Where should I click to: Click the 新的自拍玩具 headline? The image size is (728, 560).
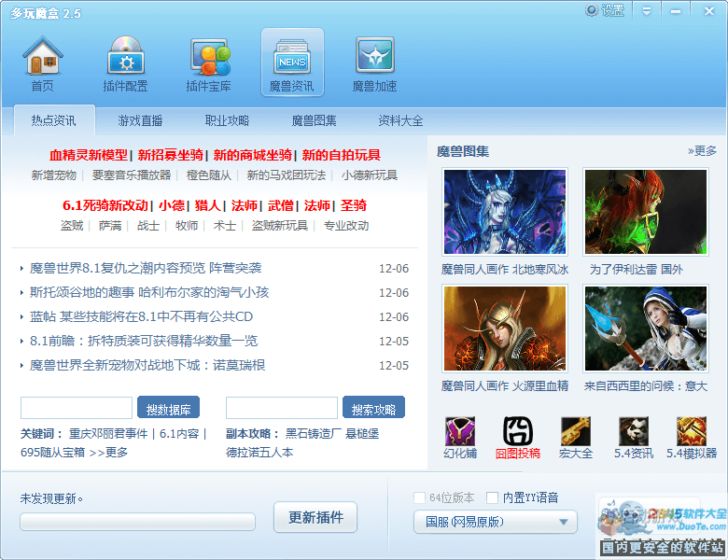click(x=342, y=155)
